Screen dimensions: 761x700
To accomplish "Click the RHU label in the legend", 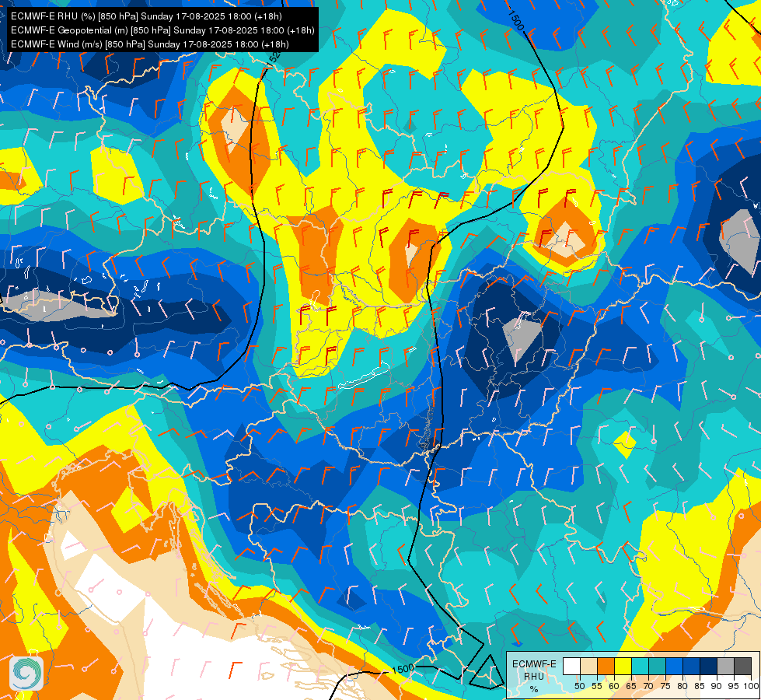I will click(534, 677).
